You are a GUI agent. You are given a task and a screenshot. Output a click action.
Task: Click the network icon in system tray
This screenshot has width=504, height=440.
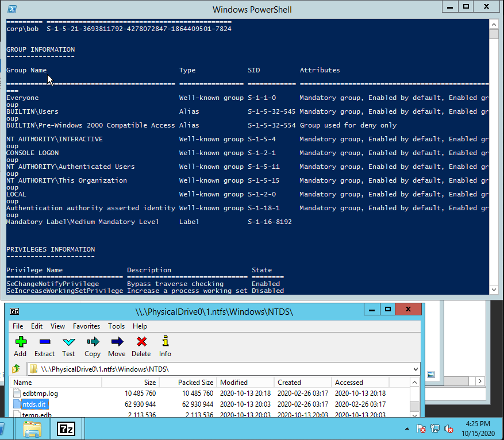pos(435,429)
